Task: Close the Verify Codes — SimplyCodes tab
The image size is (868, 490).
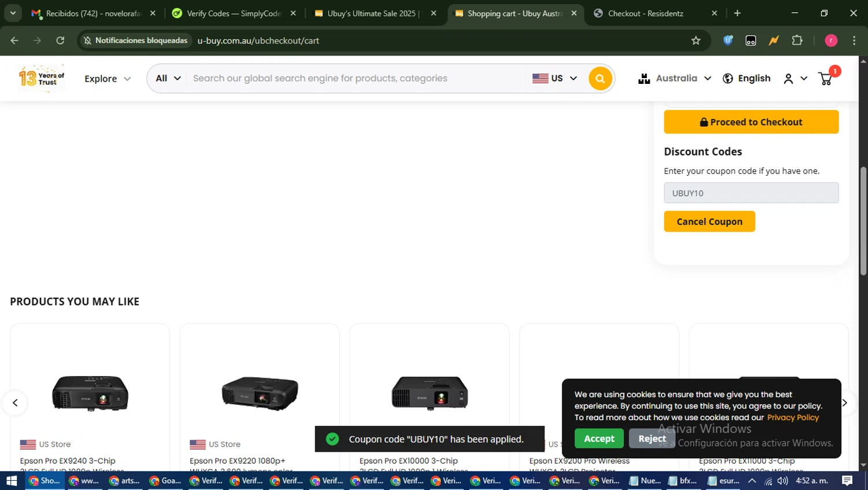Action: pos(293,13)
